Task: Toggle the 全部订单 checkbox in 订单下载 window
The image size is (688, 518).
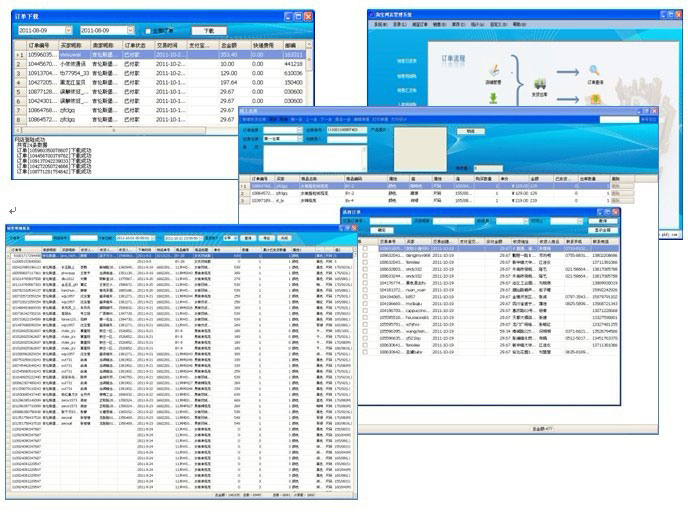Action: pyautogui.click(x=148, y=31)
